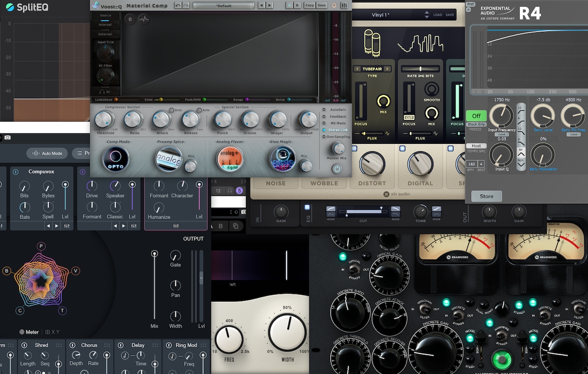Select External sidechain source
This screenshot has height=374, width=588.
(105, 34)
